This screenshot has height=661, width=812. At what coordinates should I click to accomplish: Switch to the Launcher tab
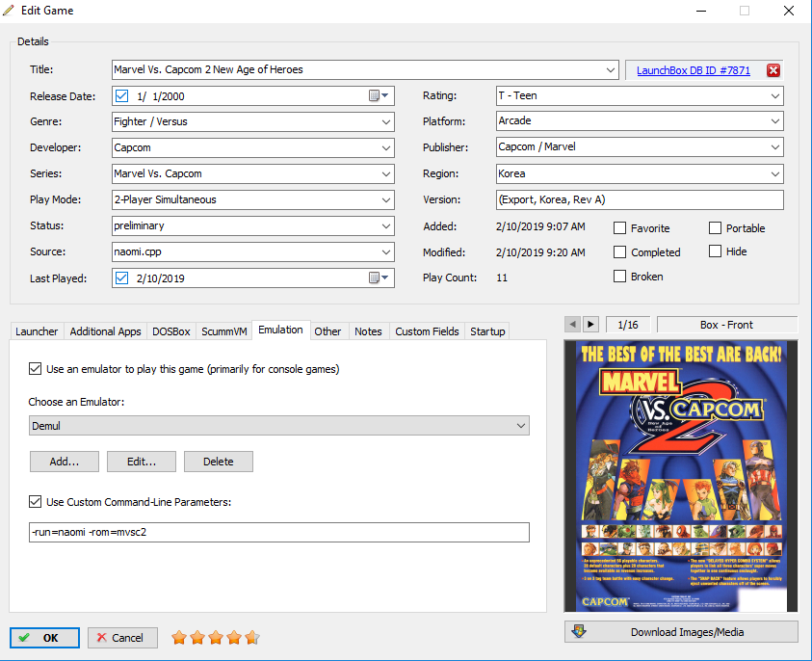[x=37, y=331]
